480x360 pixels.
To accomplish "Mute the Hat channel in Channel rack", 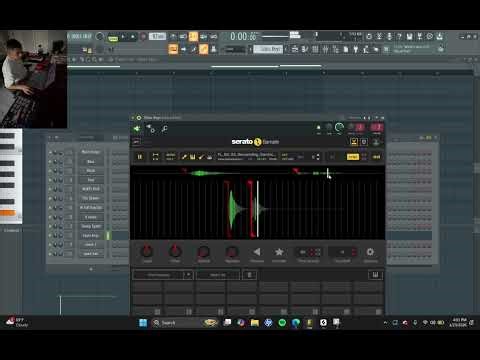I will coord(50,180).
